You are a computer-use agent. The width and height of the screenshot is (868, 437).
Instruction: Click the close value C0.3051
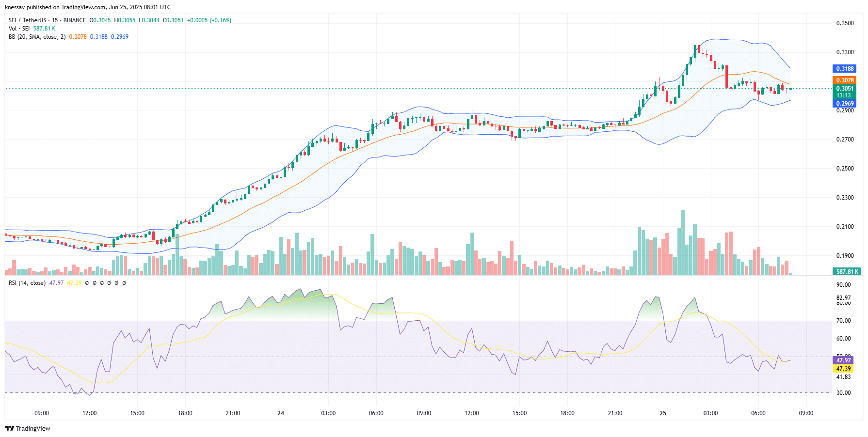point(173,20)
